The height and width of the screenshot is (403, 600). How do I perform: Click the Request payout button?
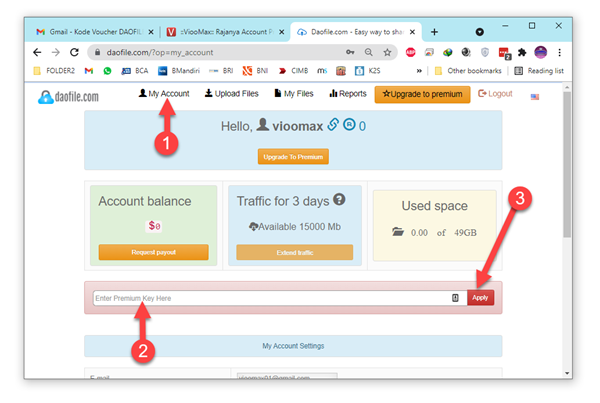[153, 252]
